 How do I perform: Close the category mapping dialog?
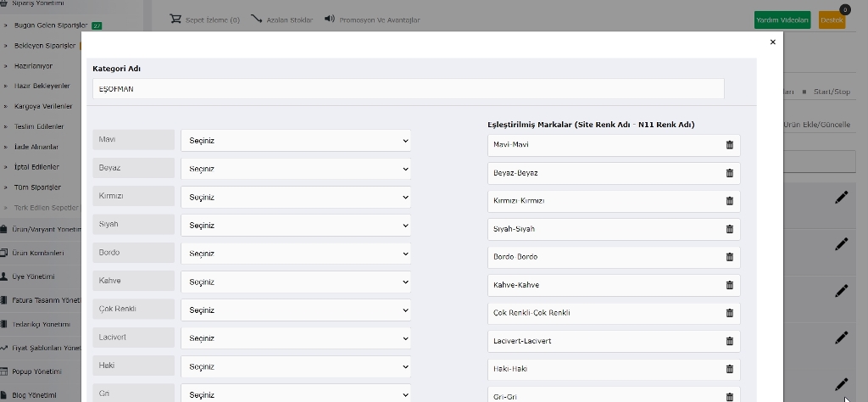pyautogui.click(x=773, y=42)
